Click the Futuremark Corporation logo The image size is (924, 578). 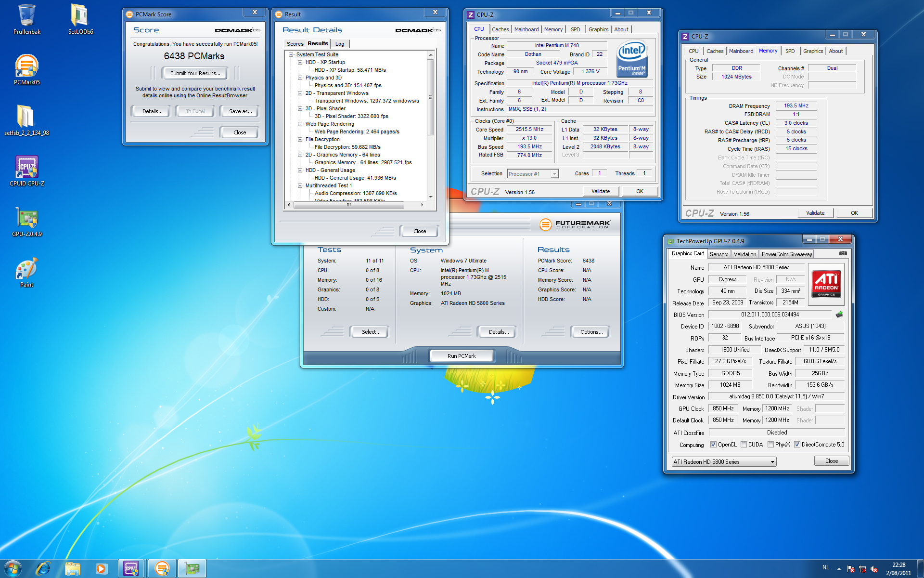[x=575, y=224]
